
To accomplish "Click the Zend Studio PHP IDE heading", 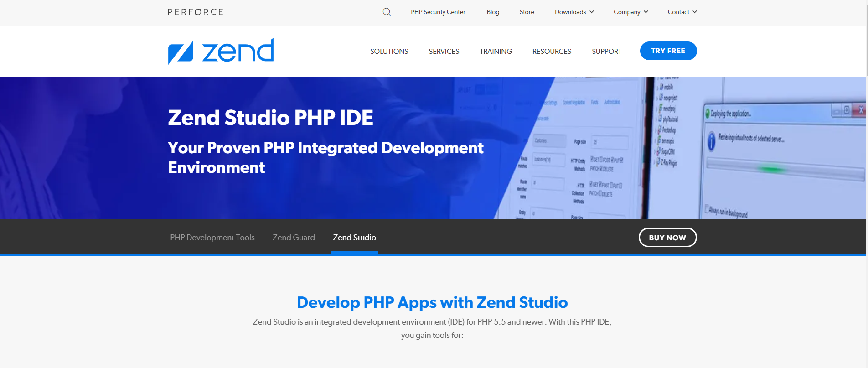I will tap(270, 118).
